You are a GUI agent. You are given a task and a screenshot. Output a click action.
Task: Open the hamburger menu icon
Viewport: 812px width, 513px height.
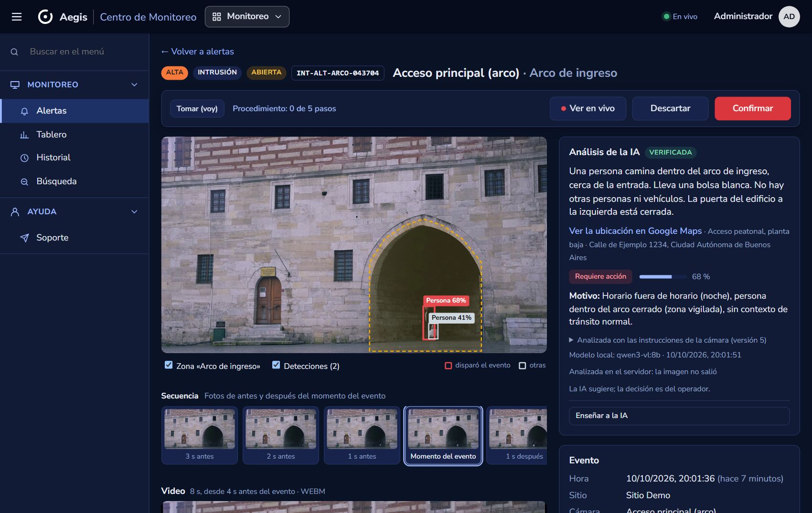(17, 17)
